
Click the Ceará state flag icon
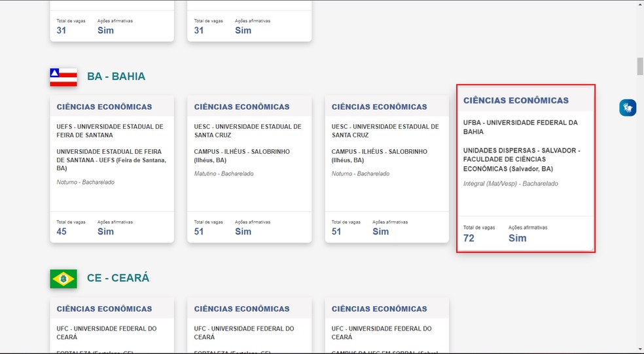(63, 279)
